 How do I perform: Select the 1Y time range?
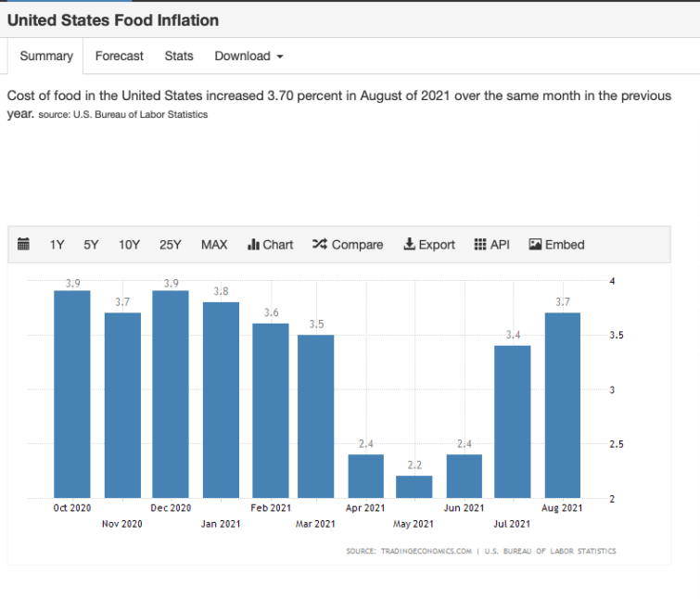[57, 245]
